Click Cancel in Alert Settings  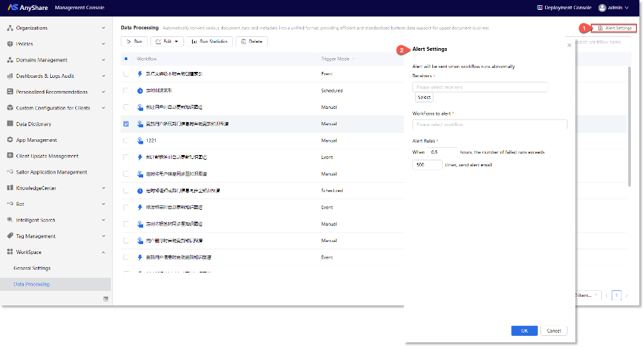point(554,331)
